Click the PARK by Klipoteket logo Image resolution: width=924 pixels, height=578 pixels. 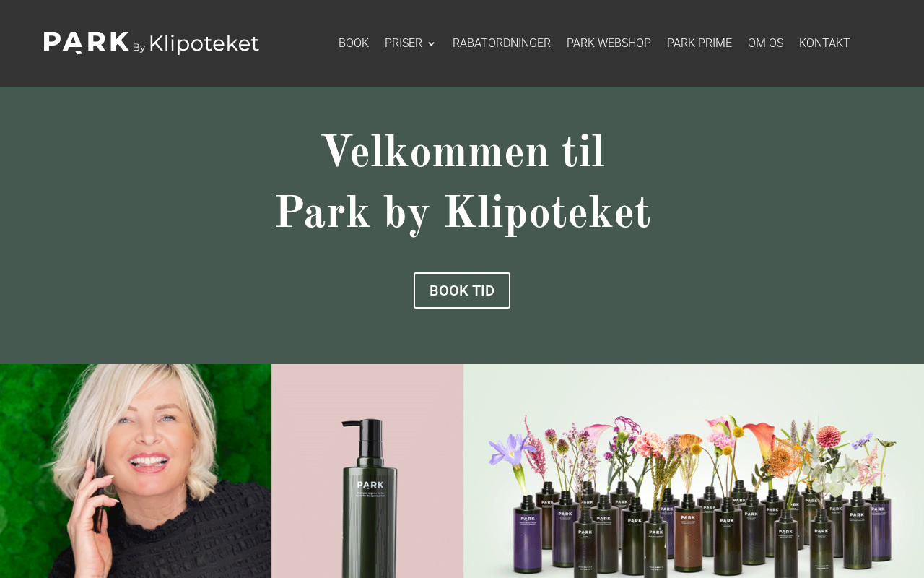(151, 43)
